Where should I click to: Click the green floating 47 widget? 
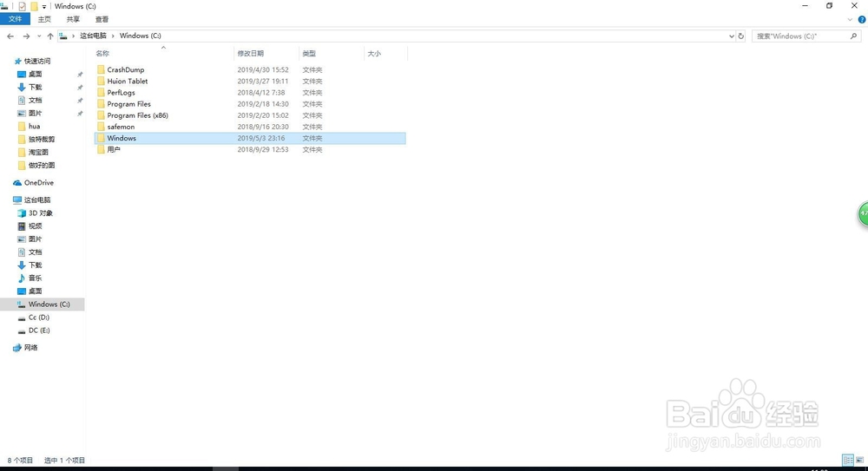coord(863,213)
